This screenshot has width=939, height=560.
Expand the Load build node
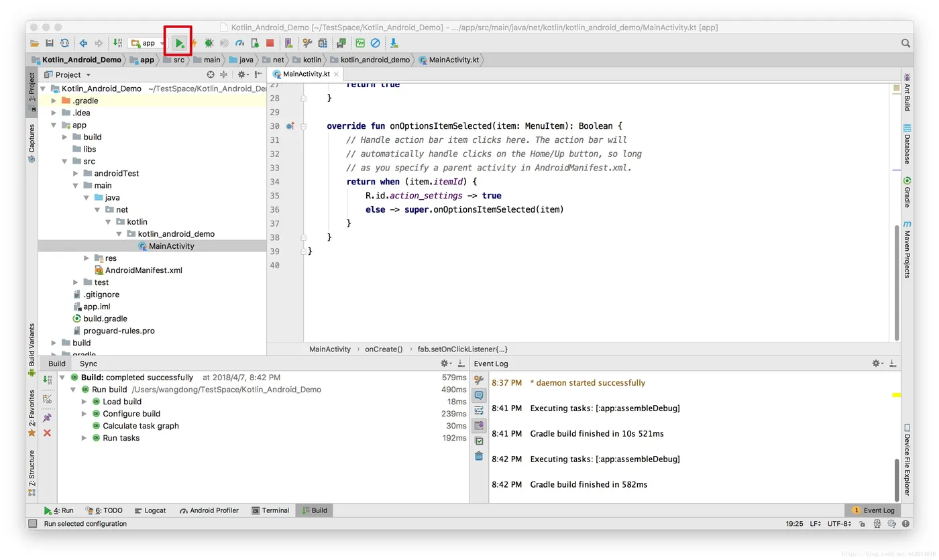[85, 402]
